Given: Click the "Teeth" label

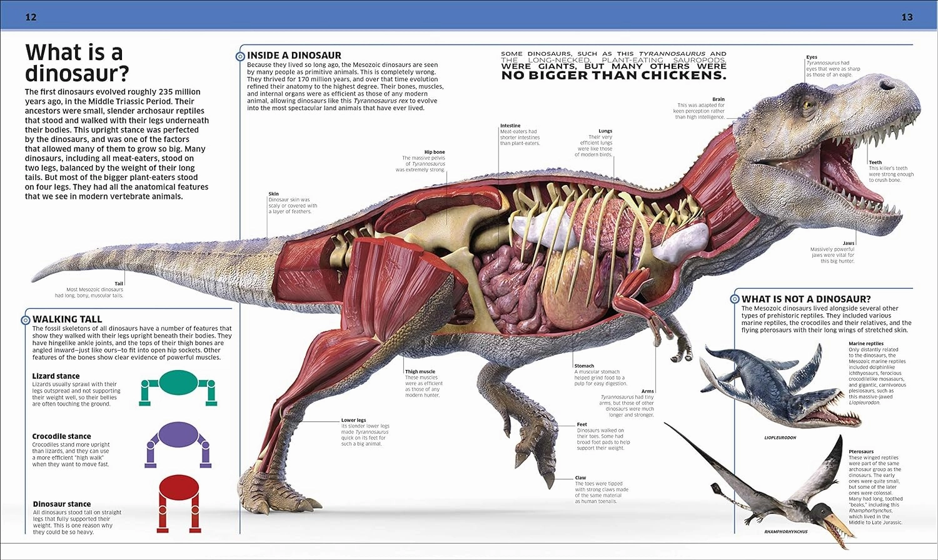Looking at the screenshot, I should tap(875, 162).
